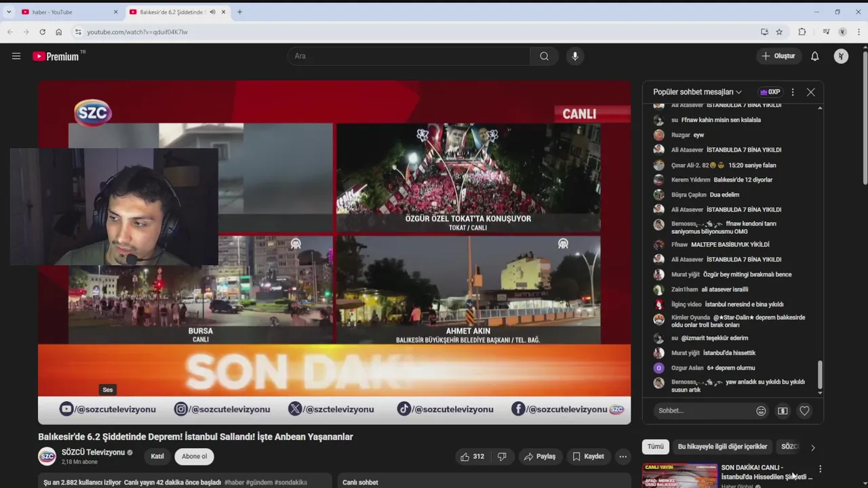This screenshot has width=868, height=488.
Task: Open the notifications bell
Action: (815, 56)
